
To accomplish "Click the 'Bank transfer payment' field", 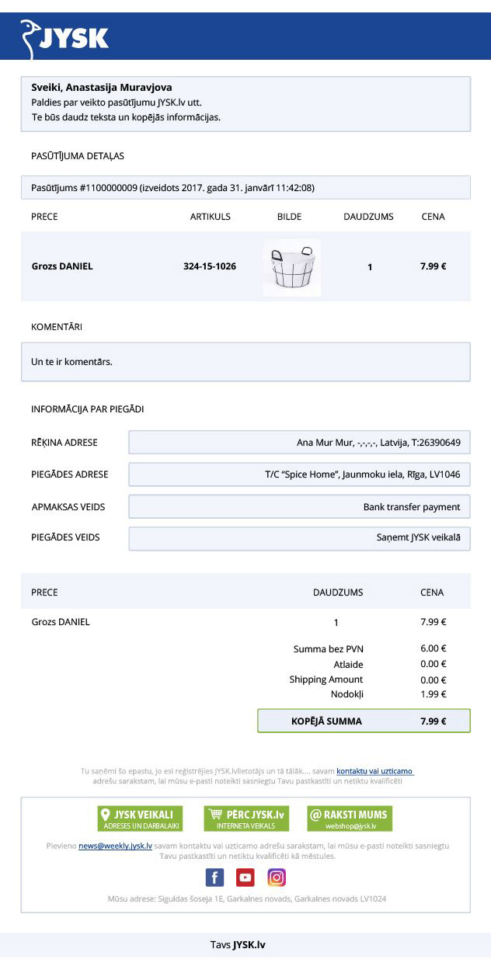I will click(299, 506).
